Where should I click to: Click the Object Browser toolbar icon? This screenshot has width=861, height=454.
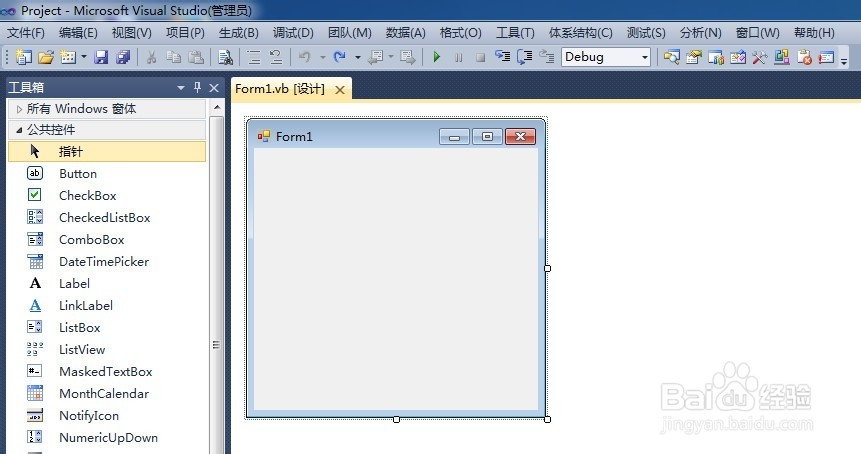coord(738,57)
